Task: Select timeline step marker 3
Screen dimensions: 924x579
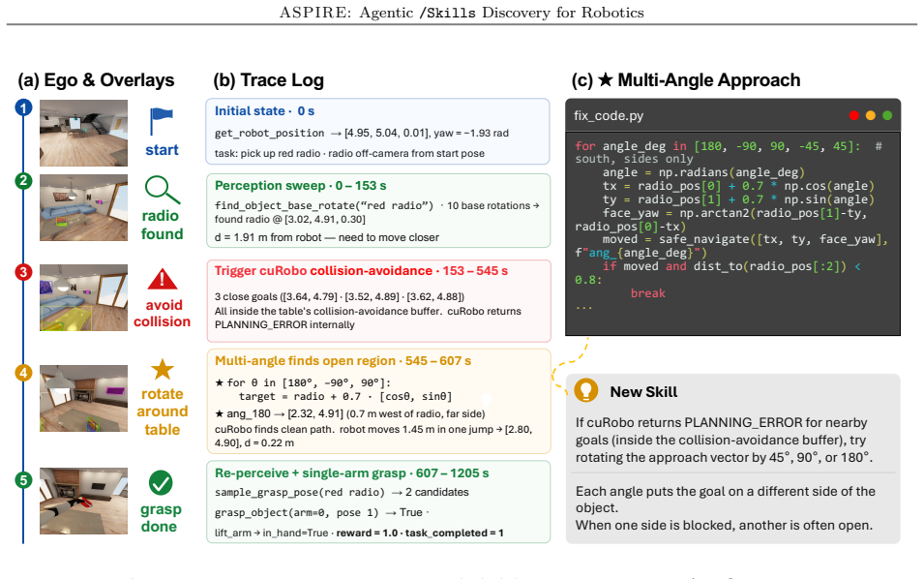Action: (23, 272)
